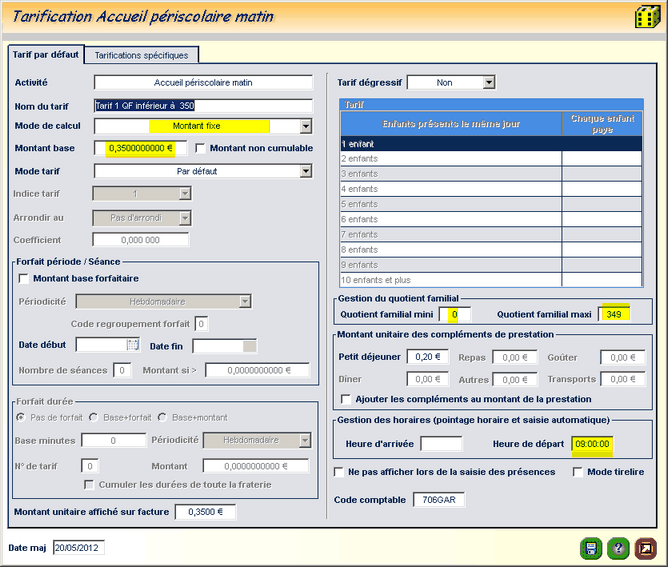Click the Montant base amount field
The height and width of the screenshot is (567, 668).
point(140,149)
